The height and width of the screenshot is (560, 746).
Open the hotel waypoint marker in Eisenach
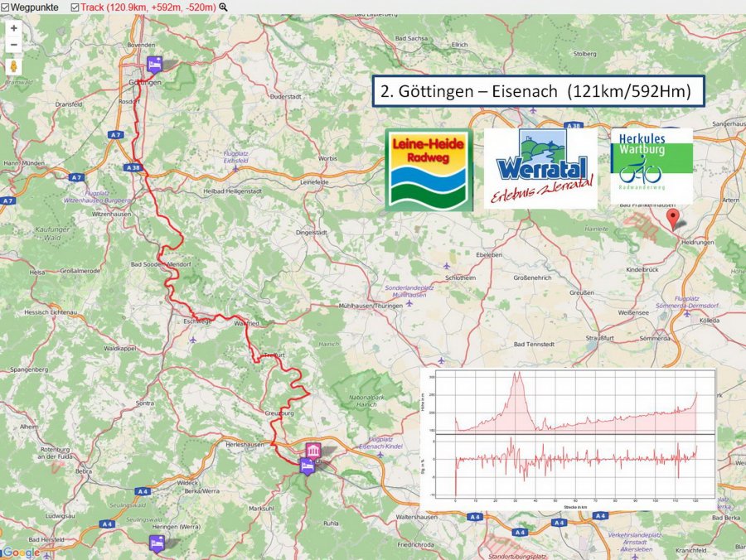[x=308, y=466]
